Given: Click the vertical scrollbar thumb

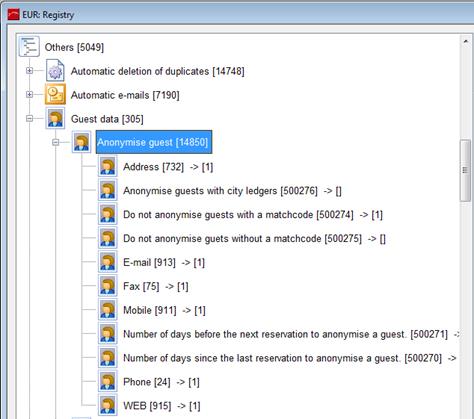Looking at the screenshot, I should (x=465, y=170).
